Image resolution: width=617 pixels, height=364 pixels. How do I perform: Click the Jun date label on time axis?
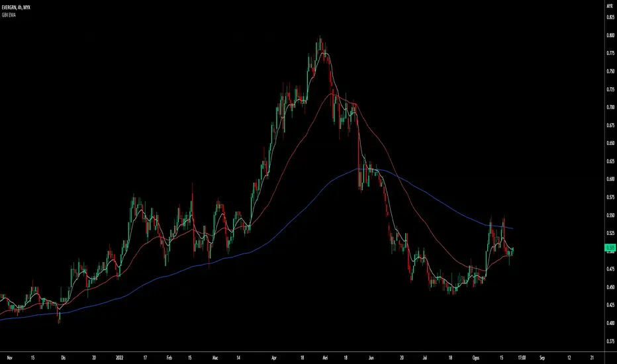(371, 357)
